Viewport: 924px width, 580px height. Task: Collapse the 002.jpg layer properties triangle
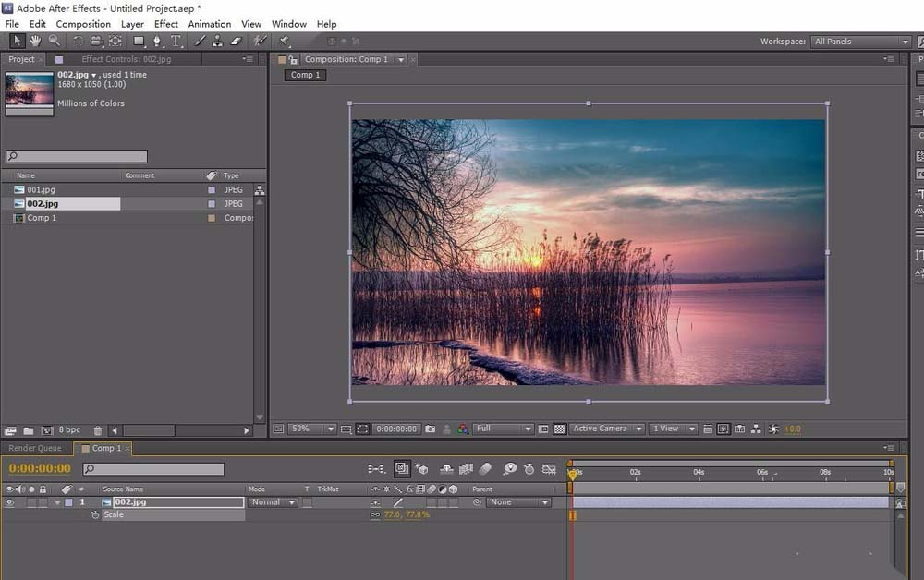(x=56, y=502)
